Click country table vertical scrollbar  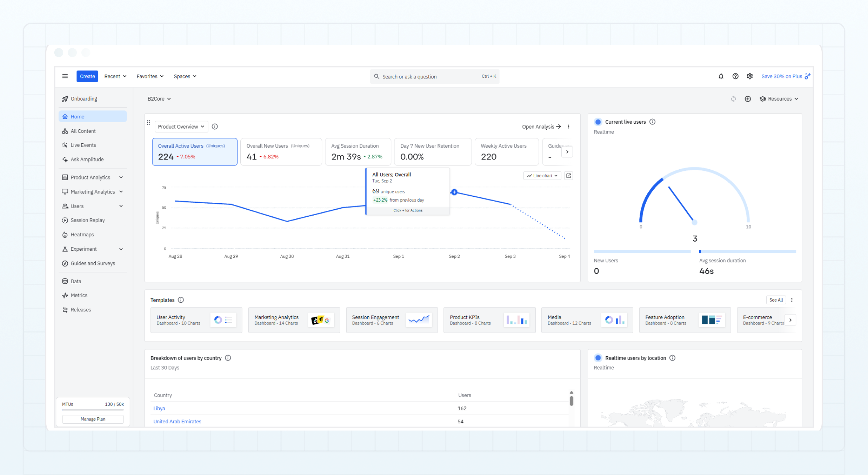click(x=571, y=400)
